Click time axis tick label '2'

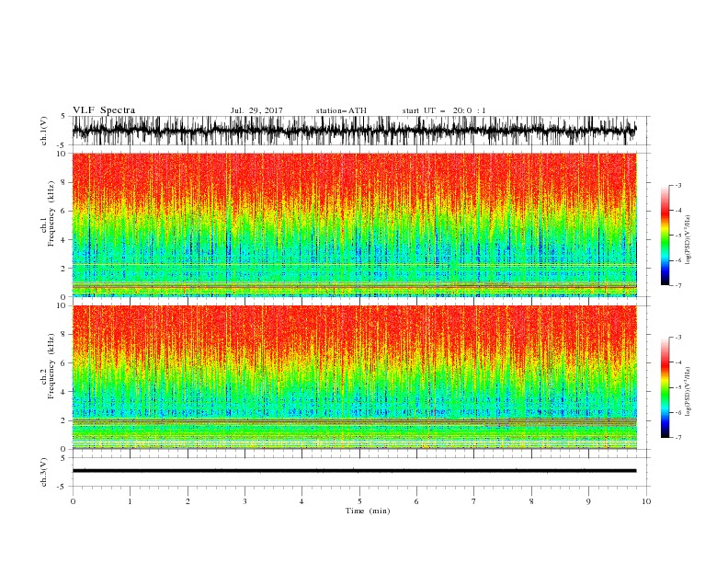(x=188, y=501)
